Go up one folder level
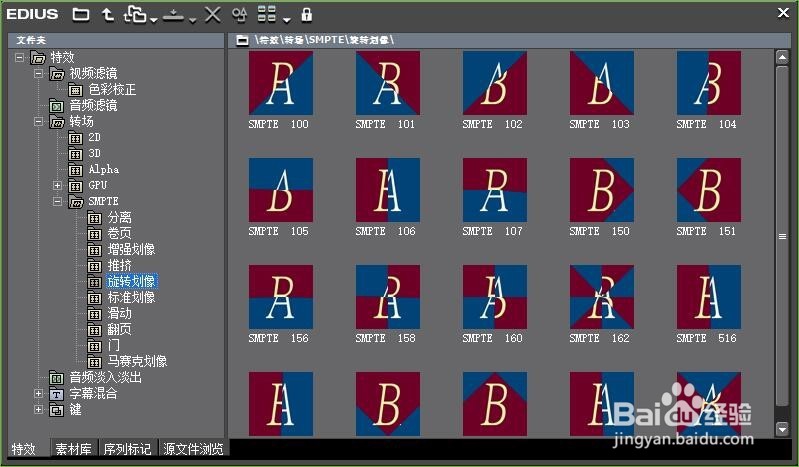Screen dimensions: 799x467 point(108,14)
